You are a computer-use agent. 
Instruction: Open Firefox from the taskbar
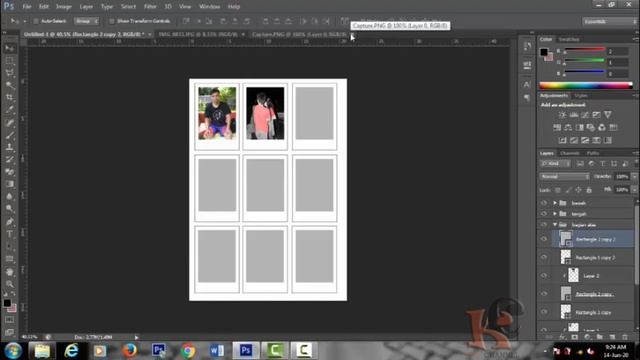pos(129,350)
